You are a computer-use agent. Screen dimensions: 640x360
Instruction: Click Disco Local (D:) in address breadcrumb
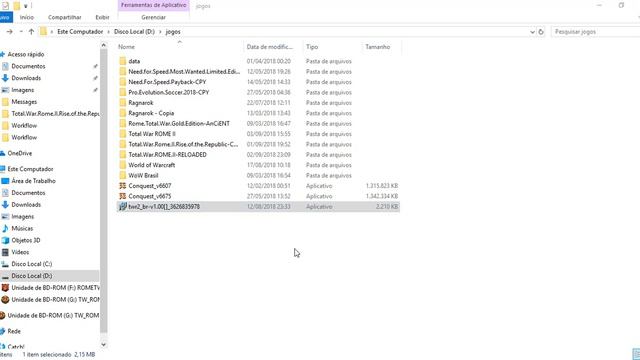coord(134,32)
